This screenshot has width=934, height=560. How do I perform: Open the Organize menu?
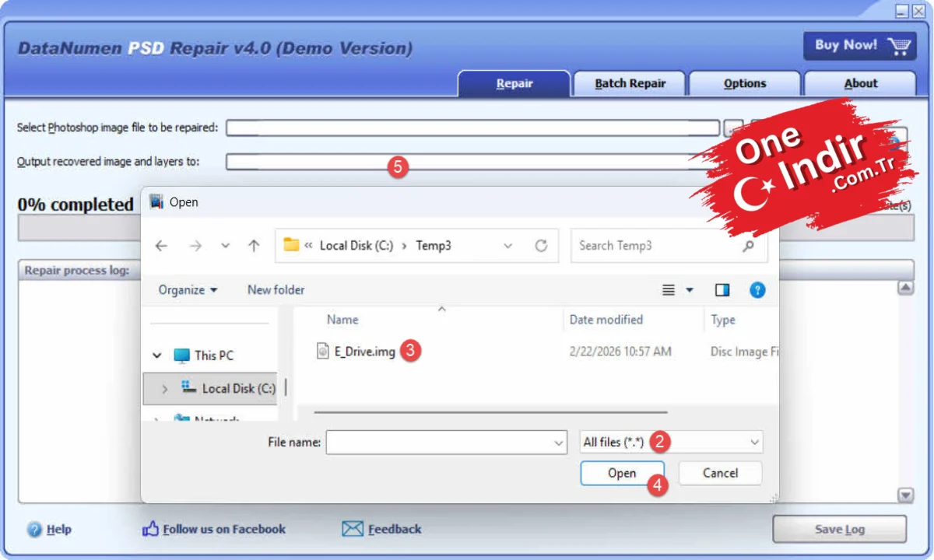(188, 290)
